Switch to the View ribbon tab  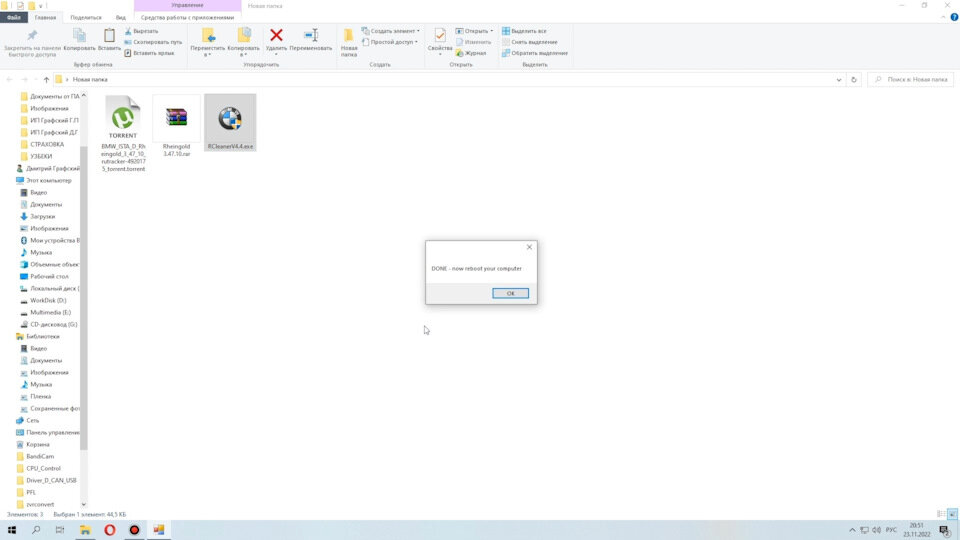121,18
